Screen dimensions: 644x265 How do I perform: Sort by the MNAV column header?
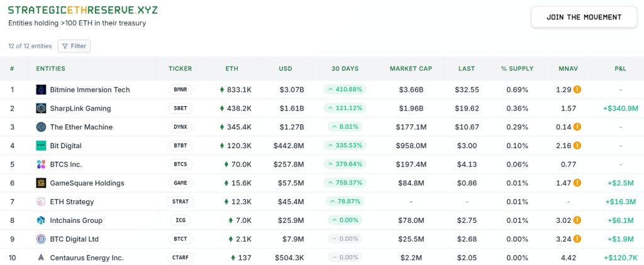(569, 68)
